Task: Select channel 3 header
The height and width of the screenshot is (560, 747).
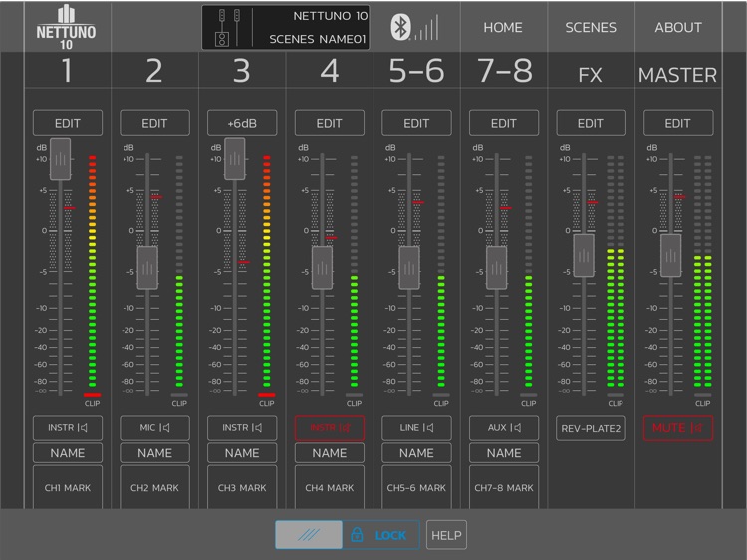Action: click(x=242, y=70)
